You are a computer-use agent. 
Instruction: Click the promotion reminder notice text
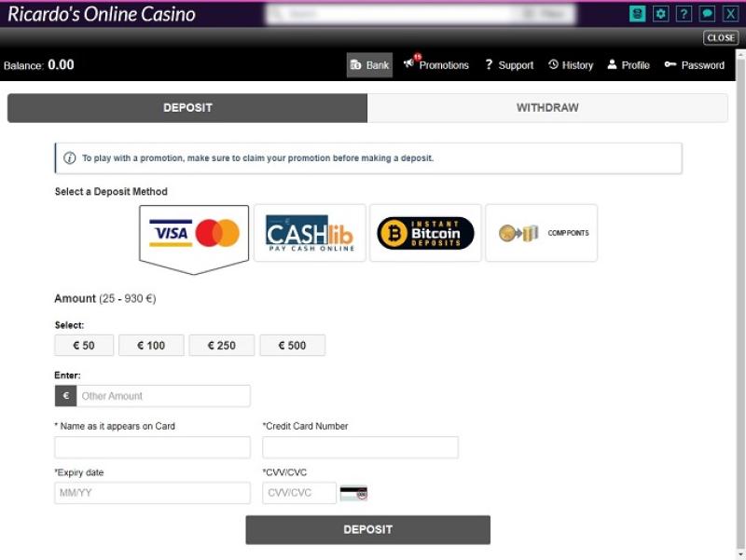[258, 158]
